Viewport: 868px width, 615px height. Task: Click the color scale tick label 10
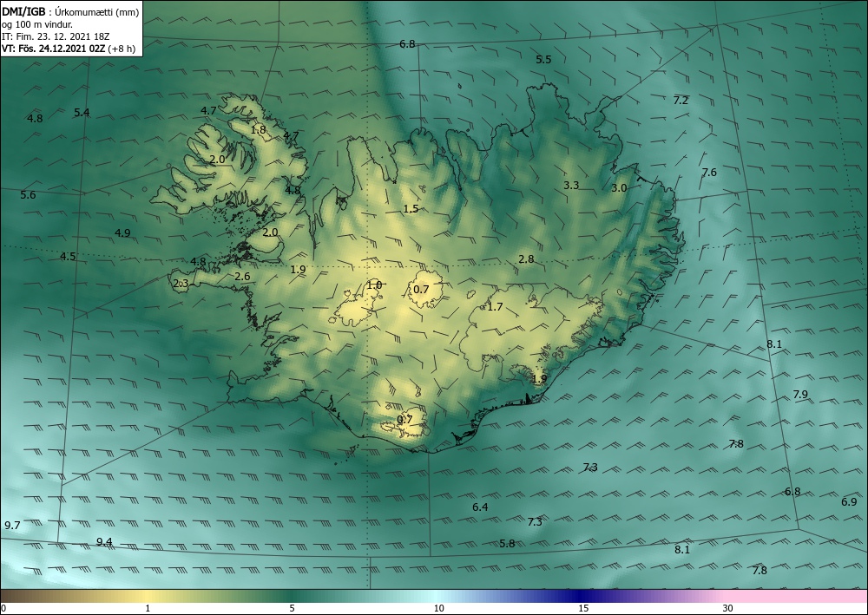click(438, 608)
